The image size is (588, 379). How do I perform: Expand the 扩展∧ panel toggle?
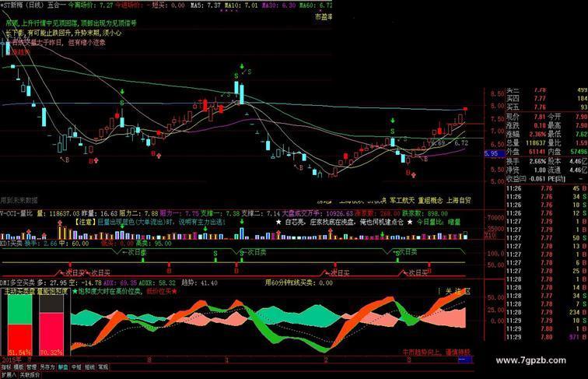click(9, 375)
